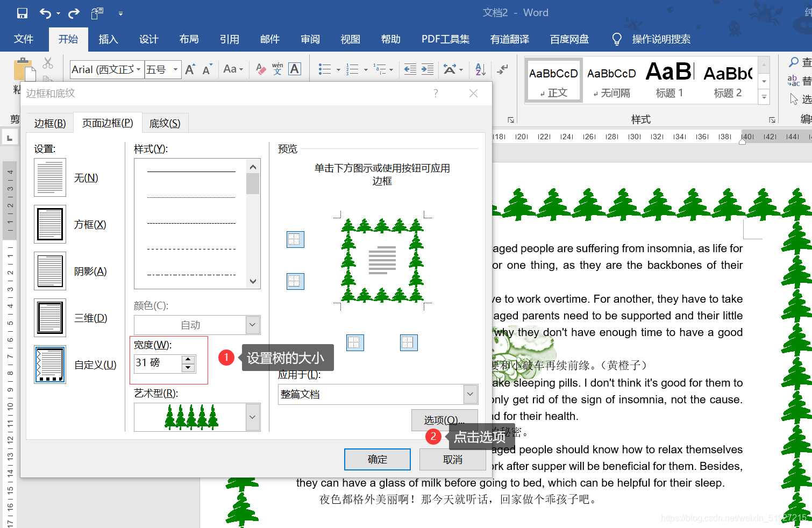Open the Change Case Aa menu
This screenshot has width=812, height=528.
point(233,69)
